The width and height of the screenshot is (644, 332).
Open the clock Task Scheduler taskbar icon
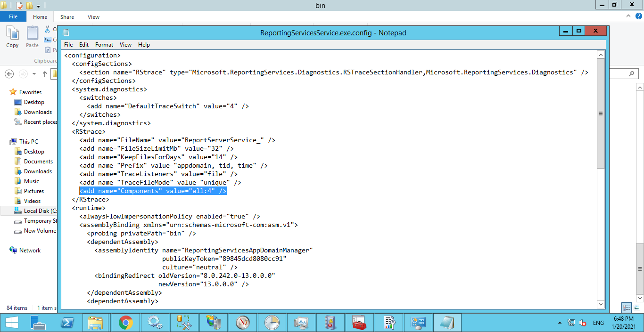(272, 323)
